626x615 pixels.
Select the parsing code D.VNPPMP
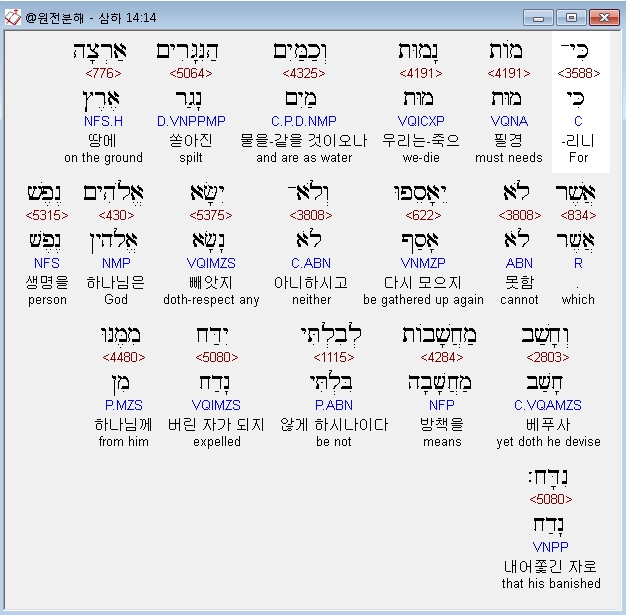[x=191, y=121]
